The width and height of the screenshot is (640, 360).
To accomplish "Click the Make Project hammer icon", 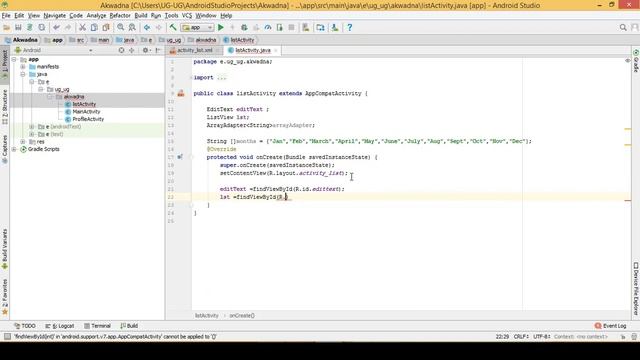I will 173,28.
